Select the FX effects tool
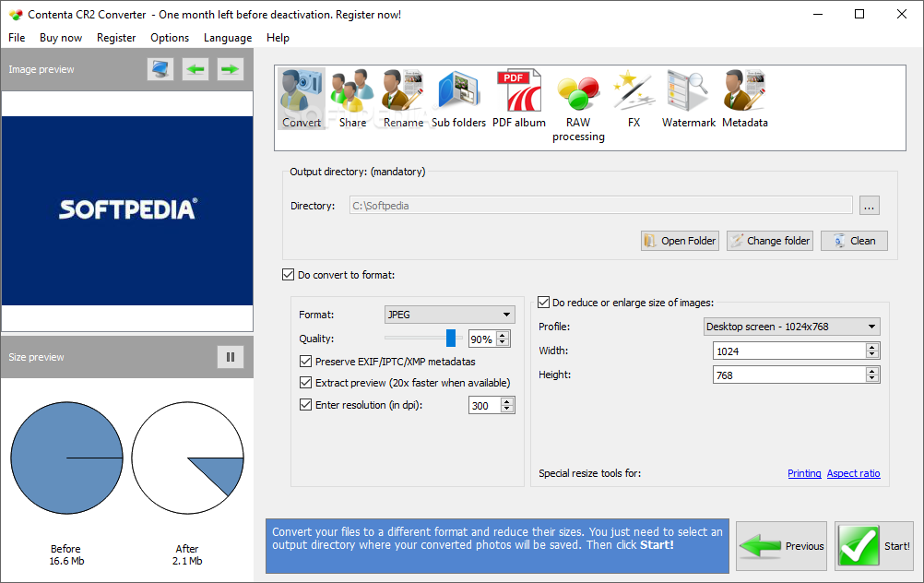 coord(634,99)
